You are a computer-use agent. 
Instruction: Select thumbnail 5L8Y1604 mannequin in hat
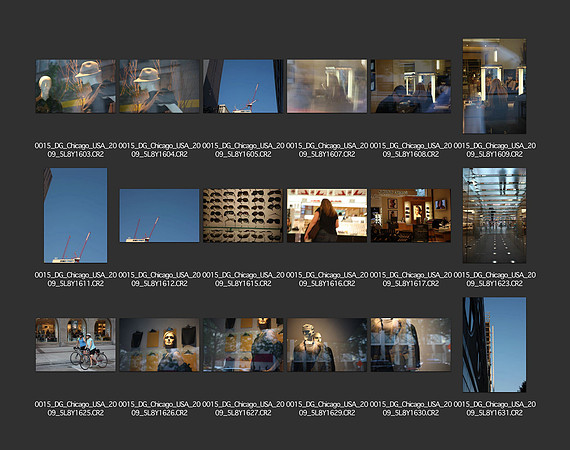coord(160,86)
